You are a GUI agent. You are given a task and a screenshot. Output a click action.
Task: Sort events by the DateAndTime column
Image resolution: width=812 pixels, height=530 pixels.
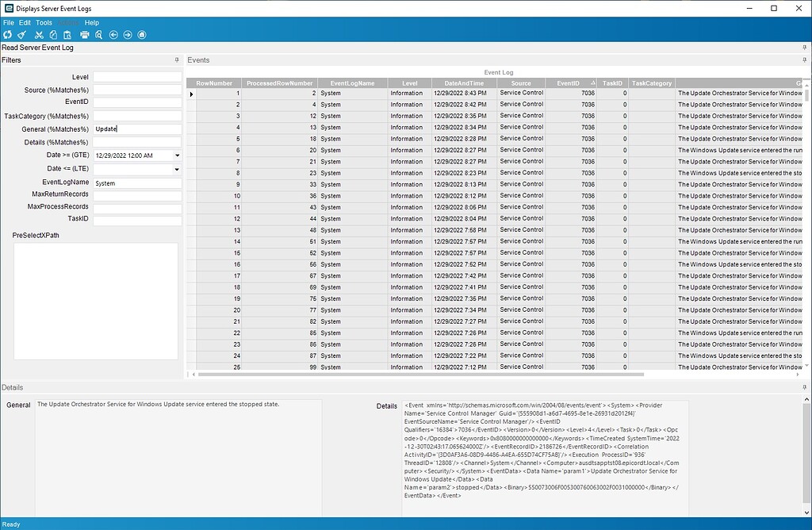464,83
